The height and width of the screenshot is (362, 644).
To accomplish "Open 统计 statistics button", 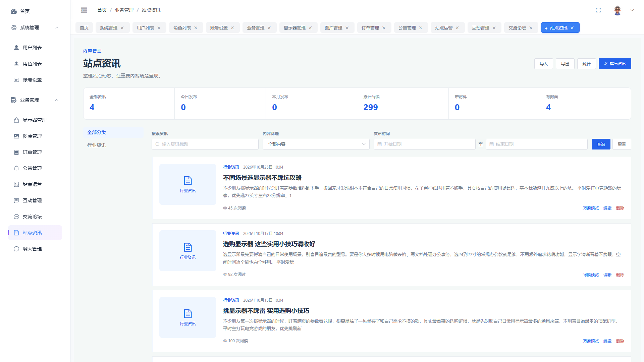I will pyautogui.click(x=586, y=64).
